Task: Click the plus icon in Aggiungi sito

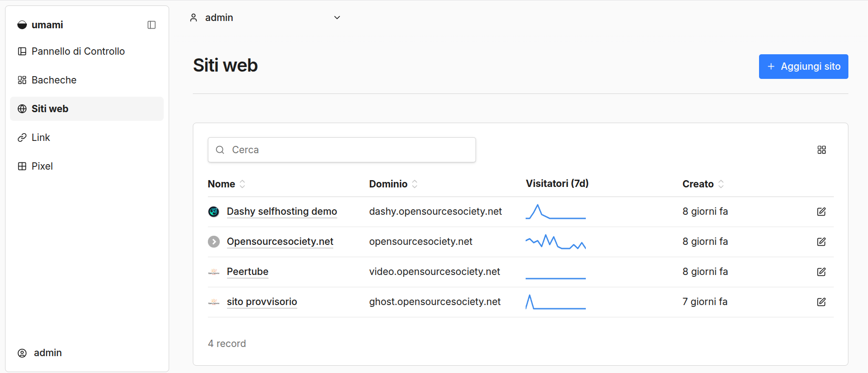Action: pos(771,67)
